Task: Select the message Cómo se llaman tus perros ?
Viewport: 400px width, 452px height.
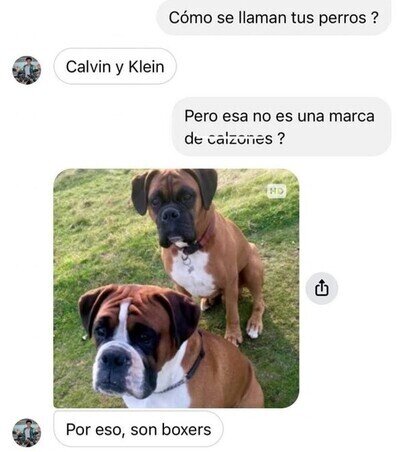Action: coord(274,18)
